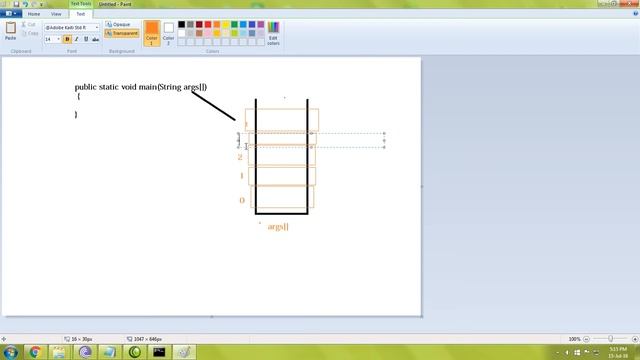Click the Undo arrow icon

click(25, 4)
